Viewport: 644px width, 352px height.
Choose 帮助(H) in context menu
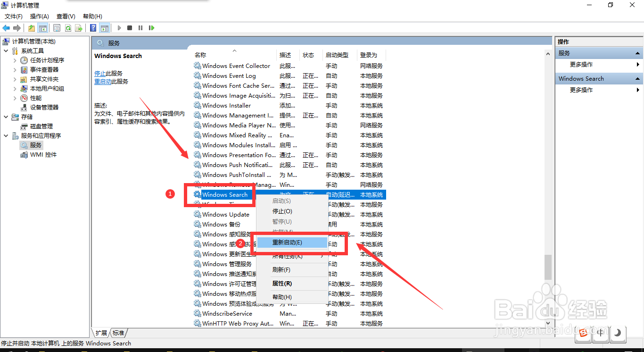292,297
